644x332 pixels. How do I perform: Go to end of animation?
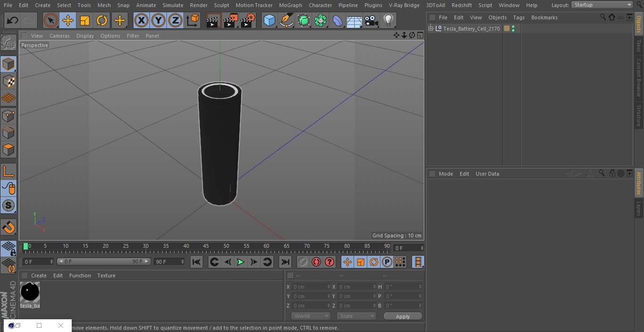tap(285, 262)
